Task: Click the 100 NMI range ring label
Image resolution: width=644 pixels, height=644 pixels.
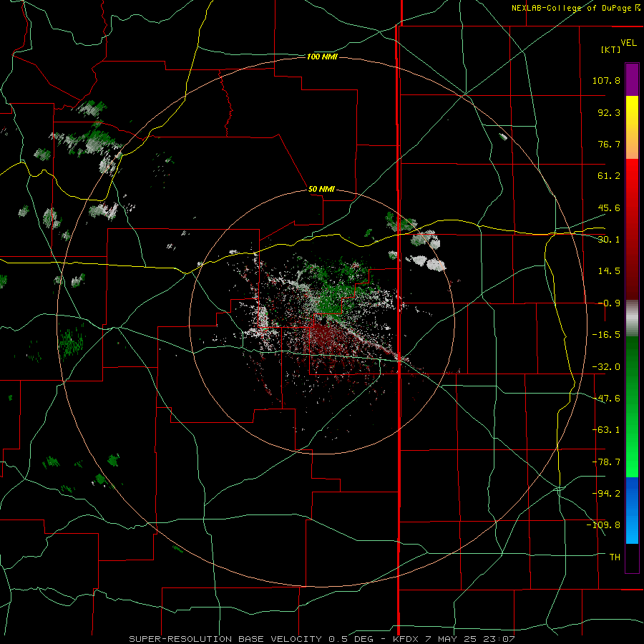Action: [x=322, y=57]
